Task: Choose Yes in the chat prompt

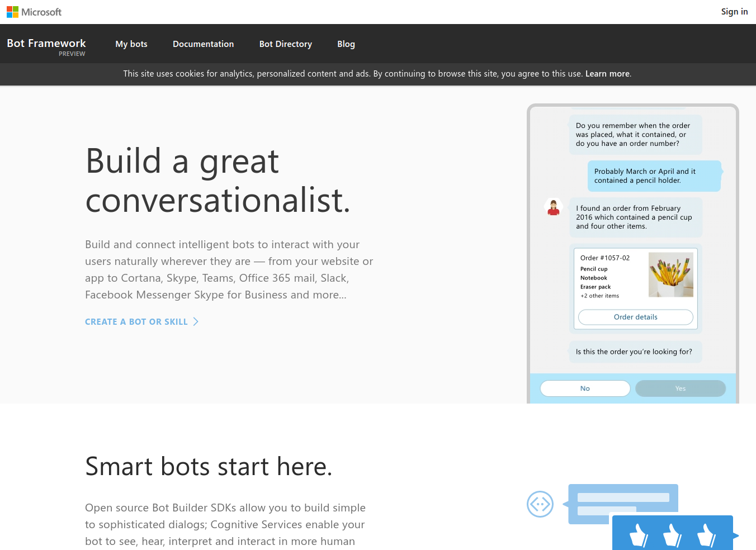Action: pos(680,388)
